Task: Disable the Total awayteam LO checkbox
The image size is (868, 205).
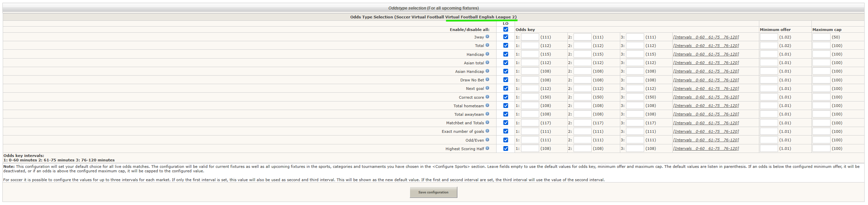Action: click(506, 114)
